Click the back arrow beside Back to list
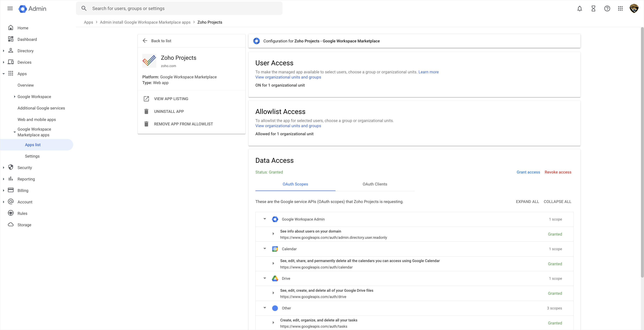The width and height of the screenshot is (644, 330). (x=145, y=41)
